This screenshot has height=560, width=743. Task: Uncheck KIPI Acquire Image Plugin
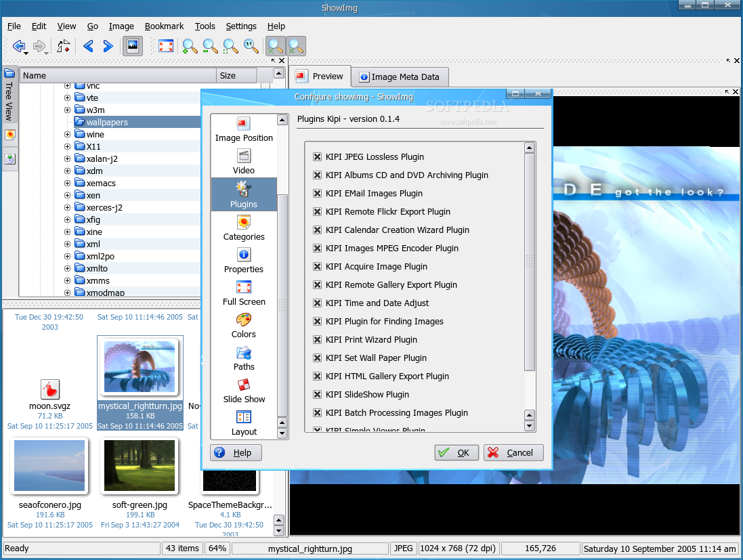coord(318,267)
